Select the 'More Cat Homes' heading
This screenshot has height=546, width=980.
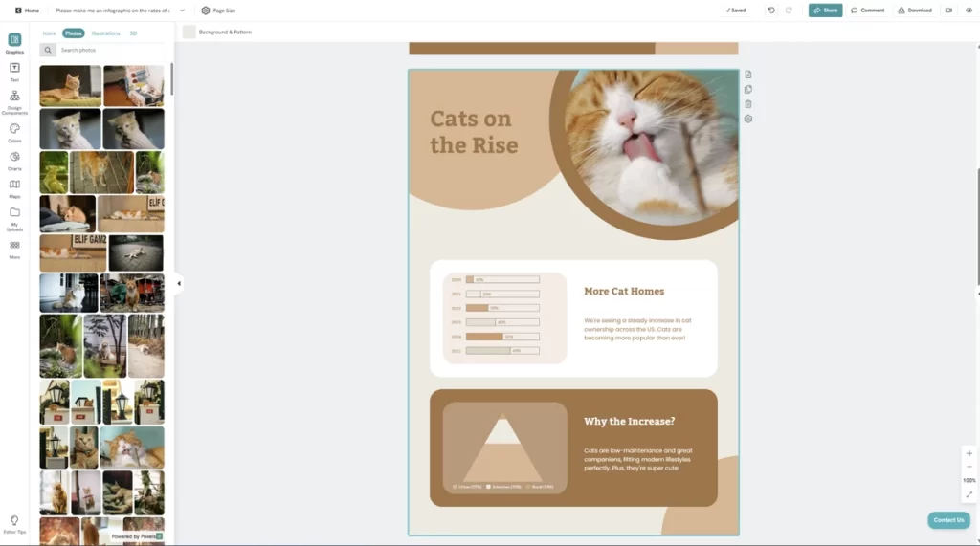click(x=624, y=291)
